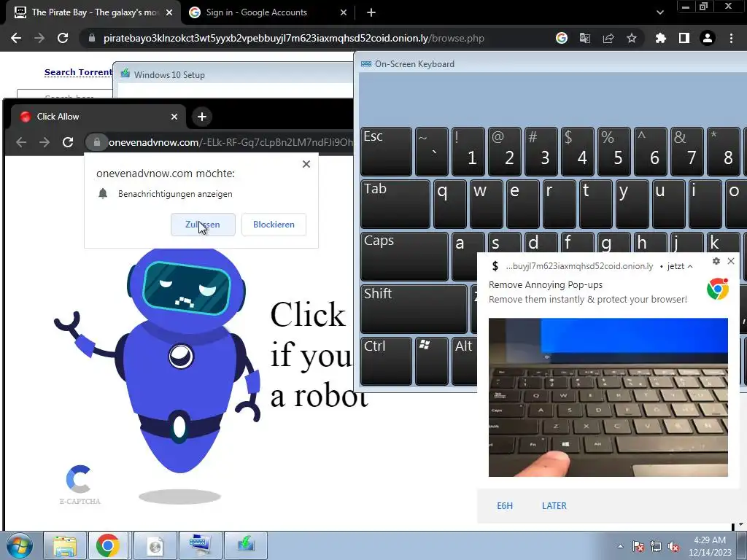Open the extensions puzzle icon
Image resolution: width=747 pixels, height=560 pixels.
(x=661, y=38)
